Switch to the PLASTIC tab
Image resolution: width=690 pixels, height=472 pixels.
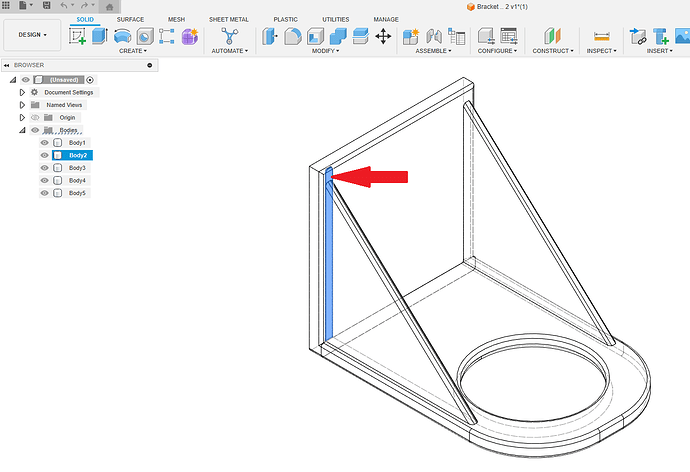286,19
